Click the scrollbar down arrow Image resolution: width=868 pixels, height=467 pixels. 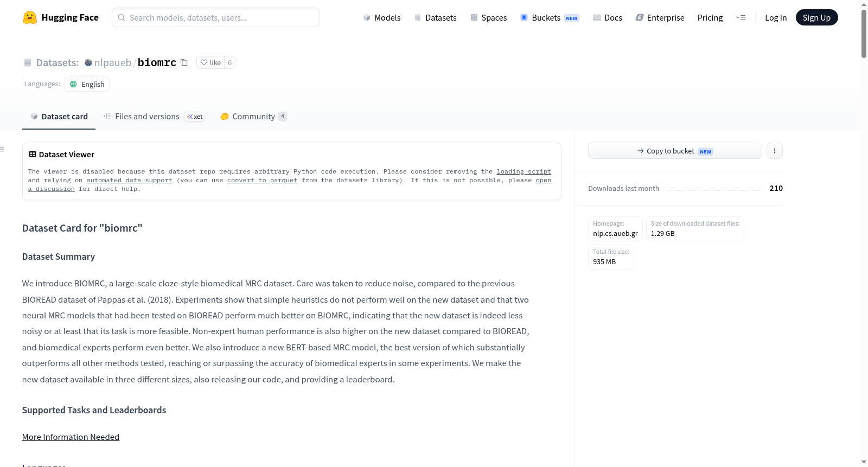pyautogui.click(x=864, y=463)
